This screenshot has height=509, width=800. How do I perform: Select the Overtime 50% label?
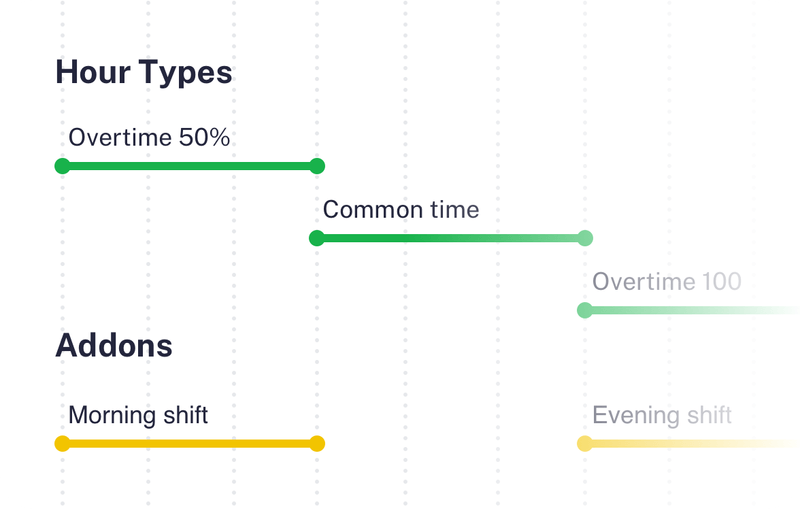pyautogui.click(x=149, y=138)
